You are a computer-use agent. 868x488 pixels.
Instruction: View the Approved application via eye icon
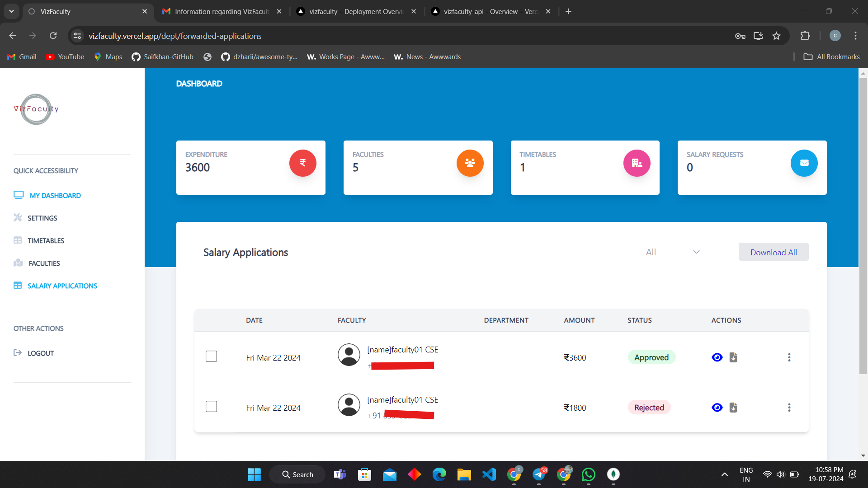click(717, 357)
